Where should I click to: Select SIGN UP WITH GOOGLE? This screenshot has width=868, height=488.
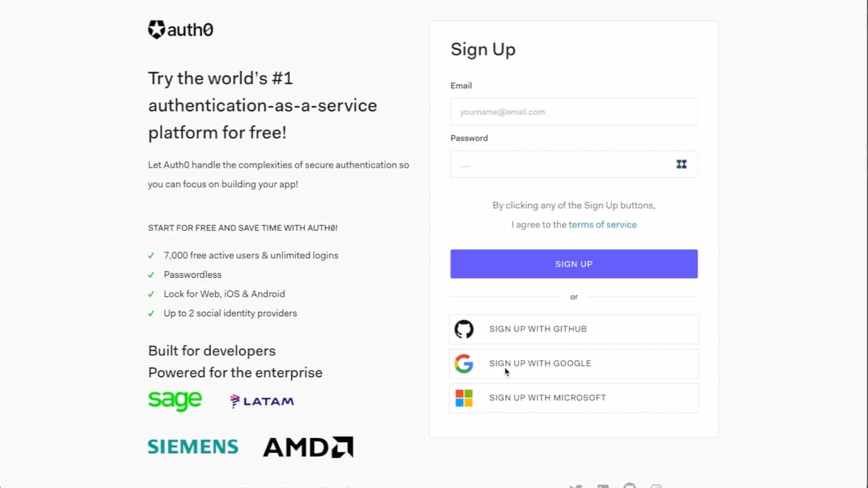573,363
